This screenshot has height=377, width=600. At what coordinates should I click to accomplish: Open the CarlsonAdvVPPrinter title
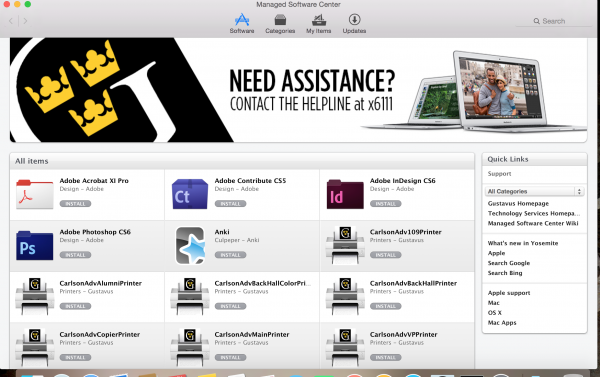pyautogui.click(x=403, y=335)
